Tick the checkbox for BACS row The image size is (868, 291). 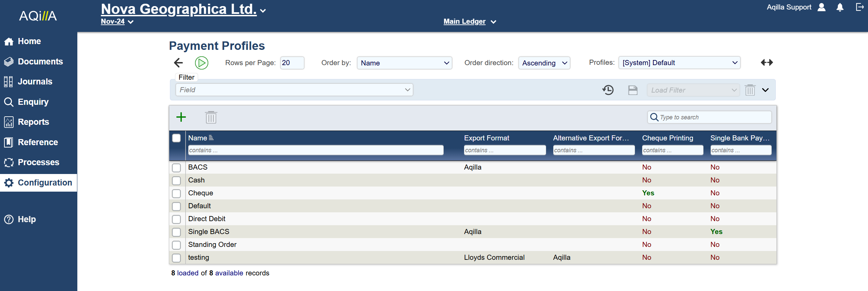point(176,168)
